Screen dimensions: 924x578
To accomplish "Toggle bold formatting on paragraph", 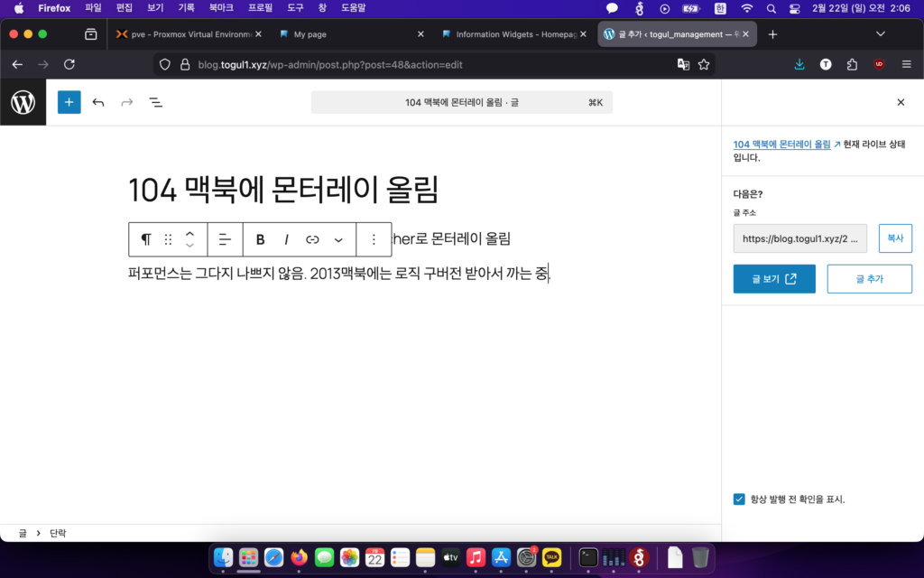I will click(x=260, y=239).
